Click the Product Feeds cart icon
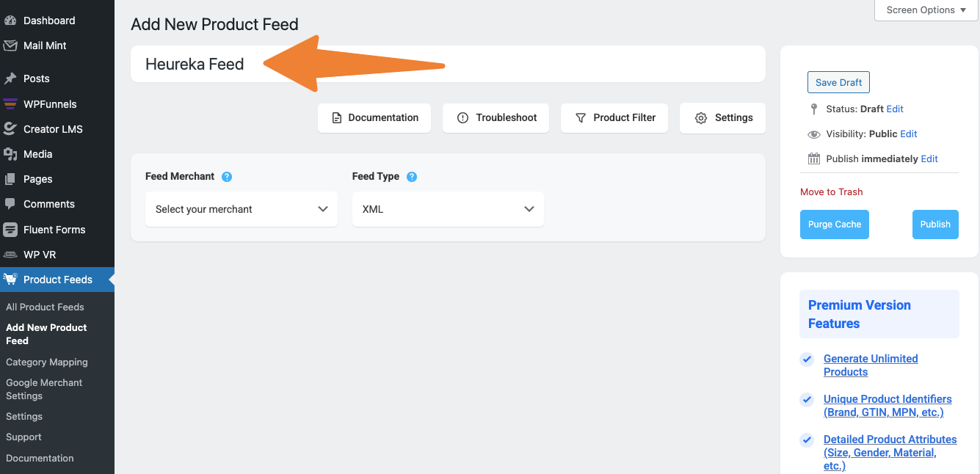 10,280
